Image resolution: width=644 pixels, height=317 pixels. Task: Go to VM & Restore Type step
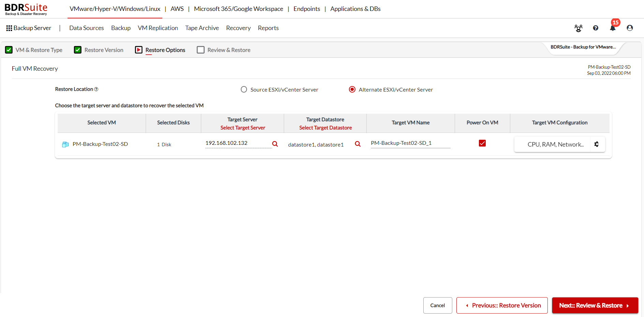tap(39, 50)
